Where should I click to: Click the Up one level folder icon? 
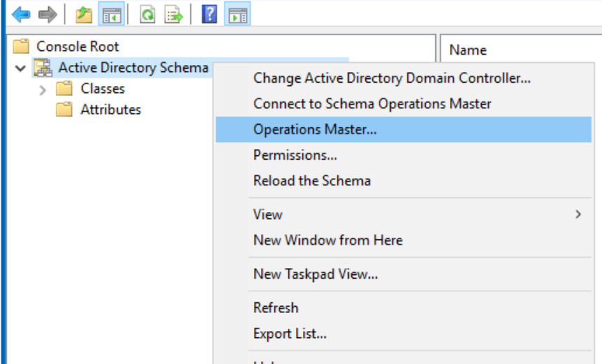tap(84, 15)
